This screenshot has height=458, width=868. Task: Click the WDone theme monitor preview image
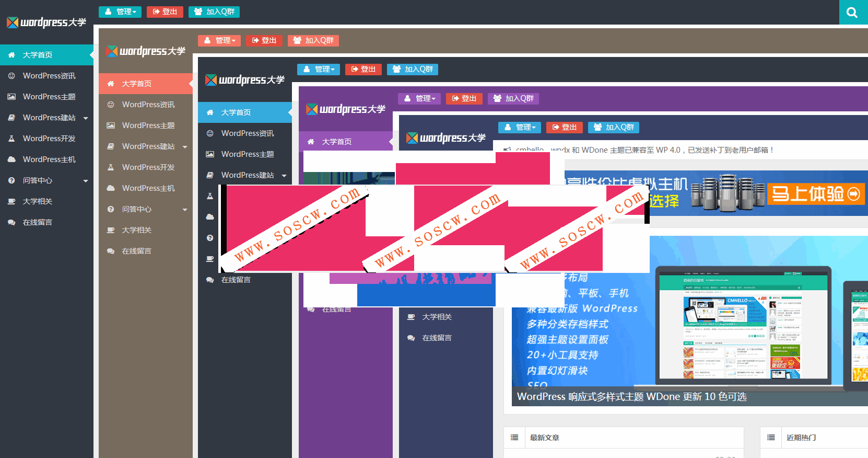click(743, 326)
